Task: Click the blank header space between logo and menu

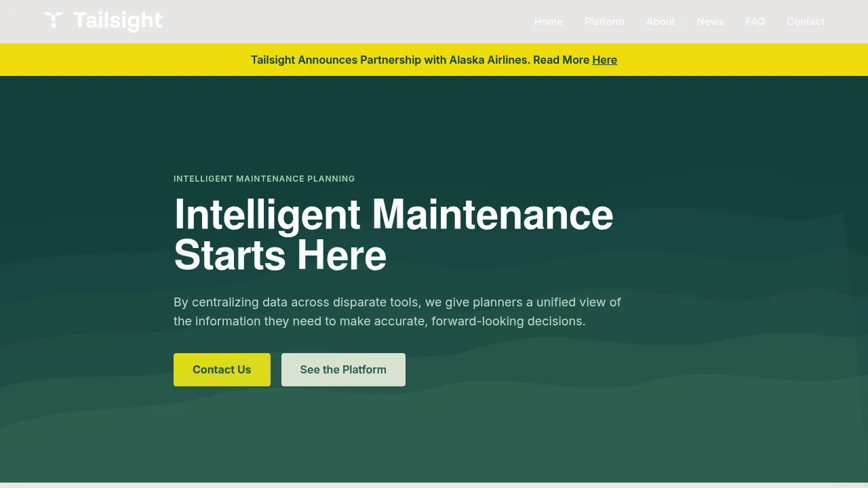Action: point(346,22)
